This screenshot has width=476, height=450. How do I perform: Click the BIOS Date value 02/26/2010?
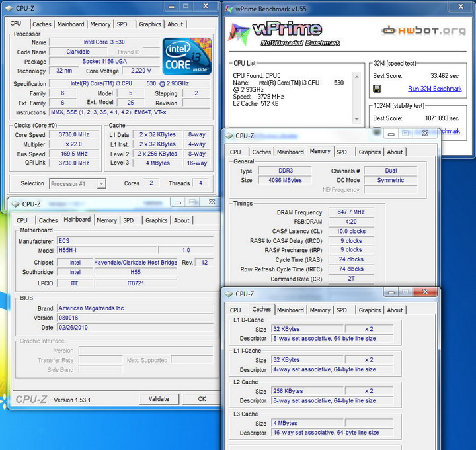(x=135, y=328)
